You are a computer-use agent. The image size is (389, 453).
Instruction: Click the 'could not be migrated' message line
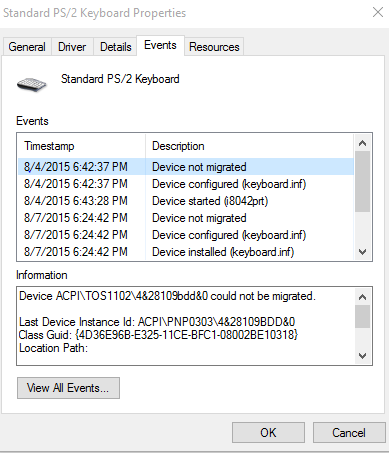167,296
